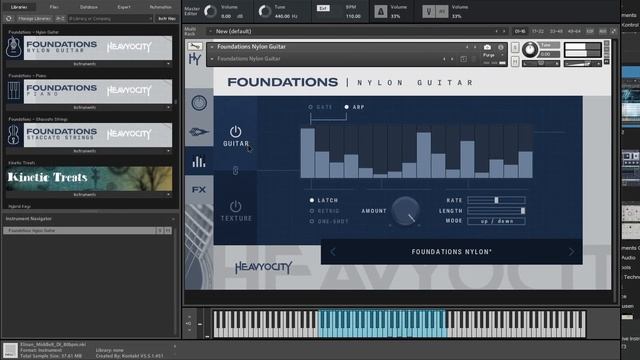Select the bar-graph arpeggiator page icon
The height and width of the screenshot is (360, 640).
point(199,162)
